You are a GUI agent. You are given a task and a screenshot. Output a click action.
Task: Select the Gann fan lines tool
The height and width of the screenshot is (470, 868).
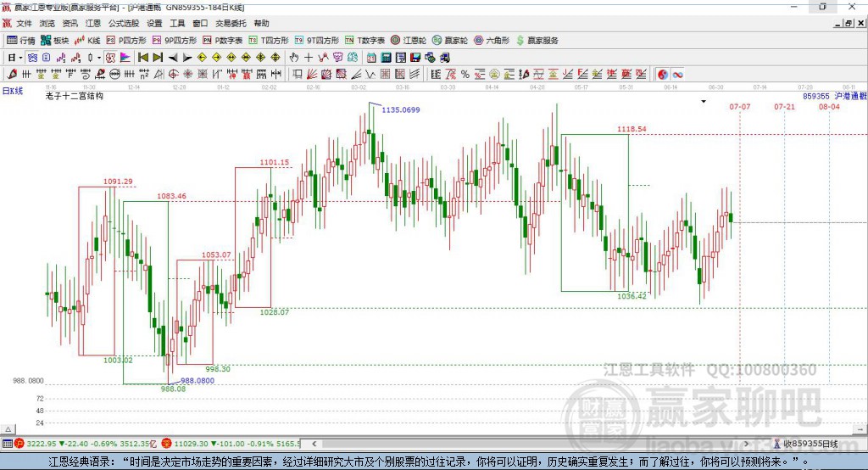click(312, 75)
